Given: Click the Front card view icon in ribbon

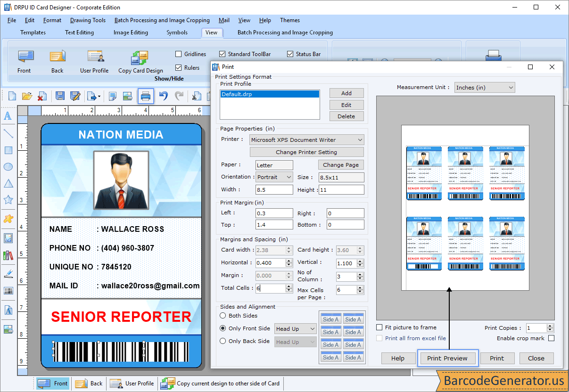Looking at the screenshot, I should [25, 57].
